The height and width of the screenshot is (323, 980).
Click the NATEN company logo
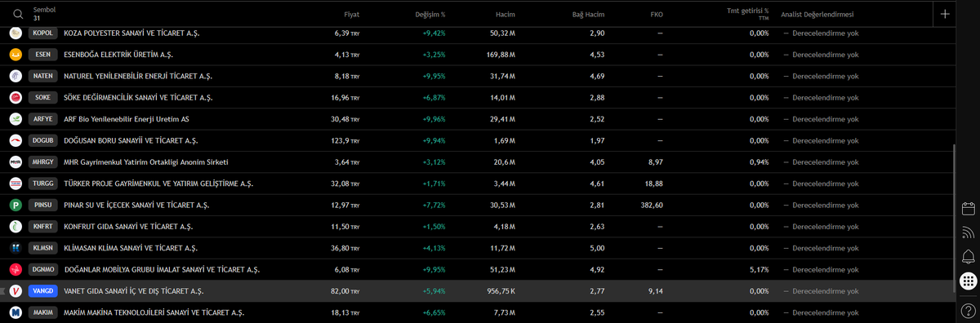(16, 76)
